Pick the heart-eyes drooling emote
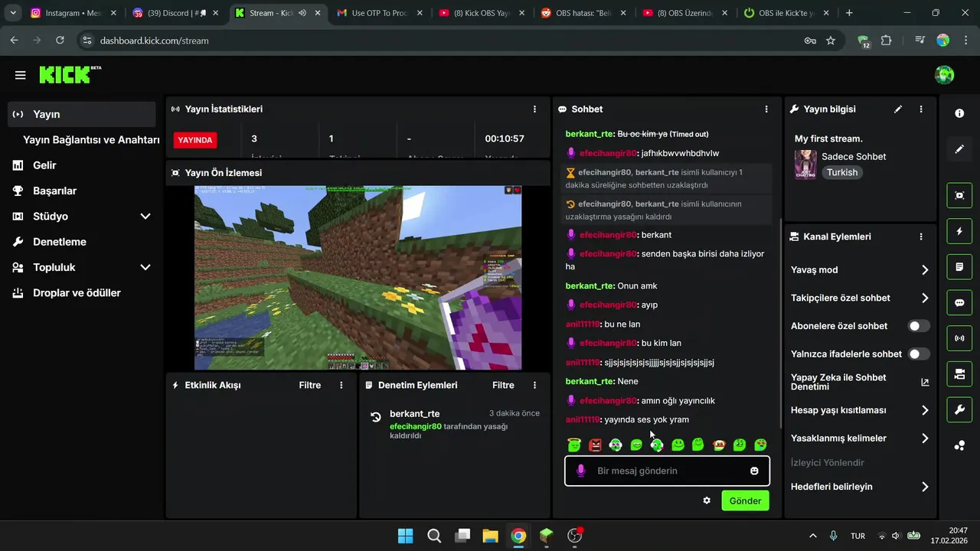Screen dimensions: 980x551 tap(760, 445)
